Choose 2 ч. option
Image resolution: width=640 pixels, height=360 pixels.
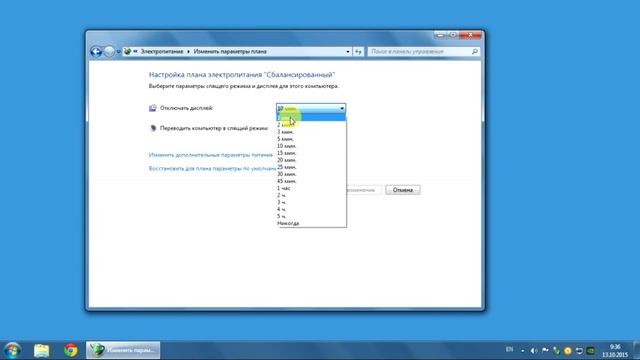(x=311, y=195)
